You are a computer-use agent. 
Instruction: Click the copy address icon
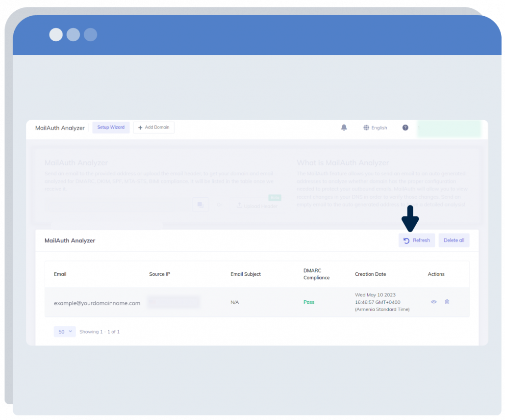[201, 205]
